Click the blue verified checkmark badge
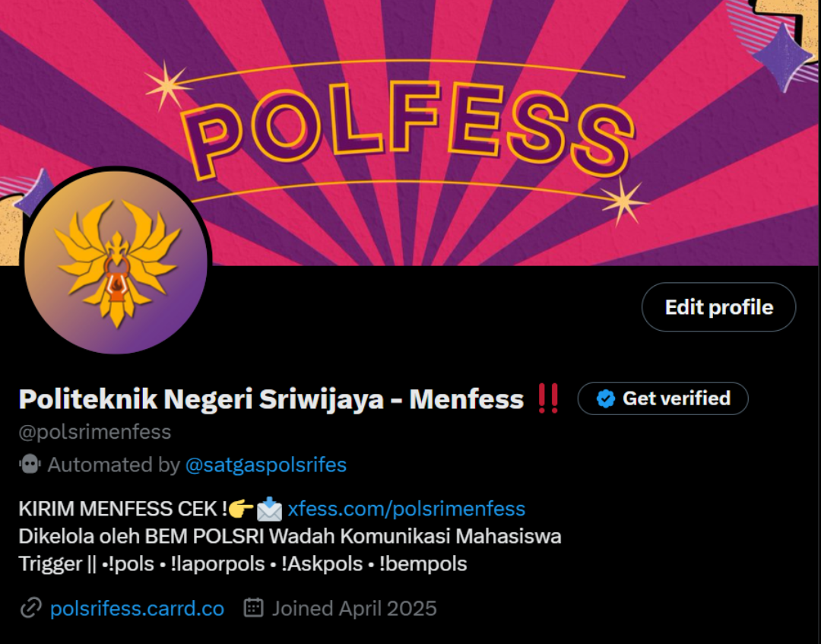 pyautogui.click(x=606, y=399)
